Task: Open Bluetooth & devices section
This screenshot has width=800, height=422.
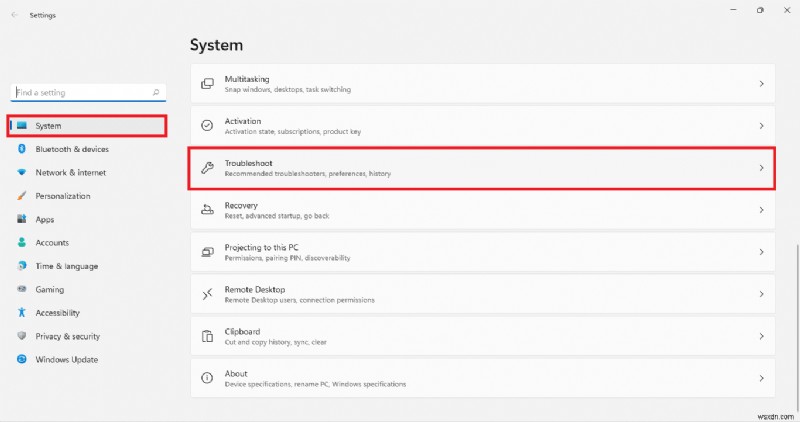Action: coord(72,149)
